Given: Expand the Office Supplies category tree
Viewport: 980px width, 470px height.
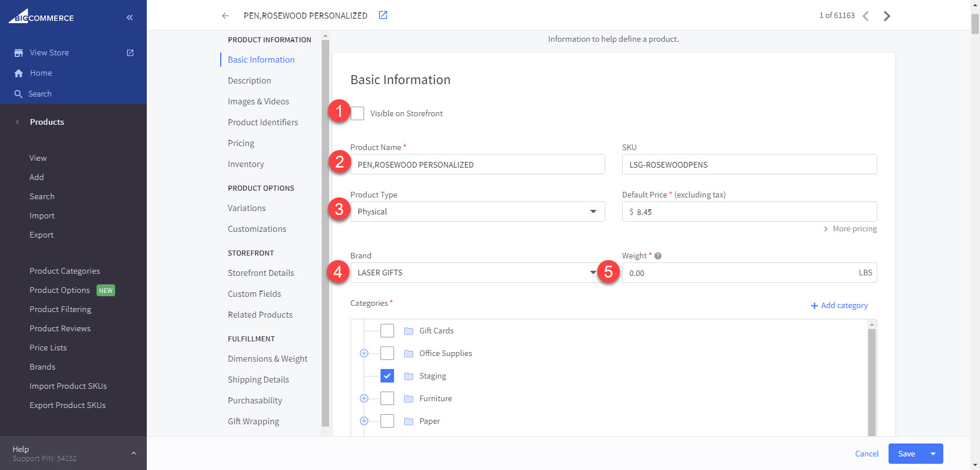Looking at the screenshot, I should (x=364, y=353).
